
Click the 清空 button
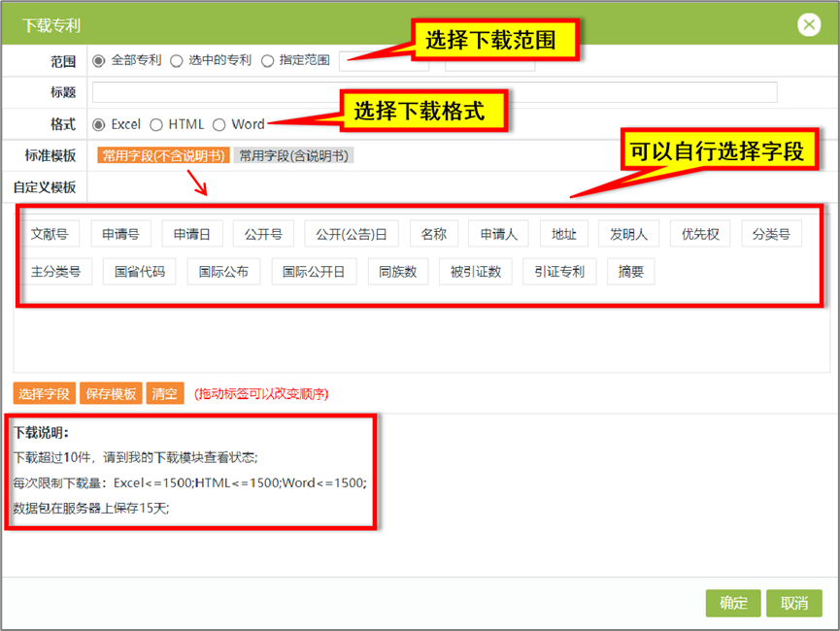tap(165, 393)
